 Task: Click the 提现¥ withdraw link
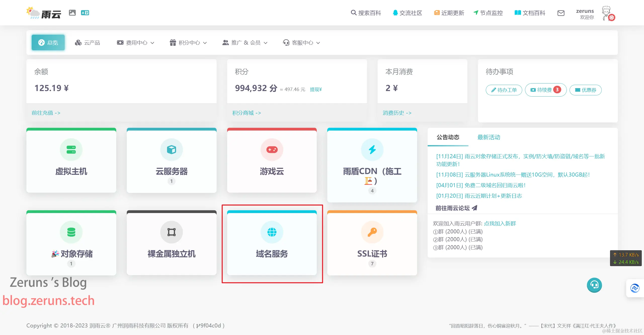point(316,90)
